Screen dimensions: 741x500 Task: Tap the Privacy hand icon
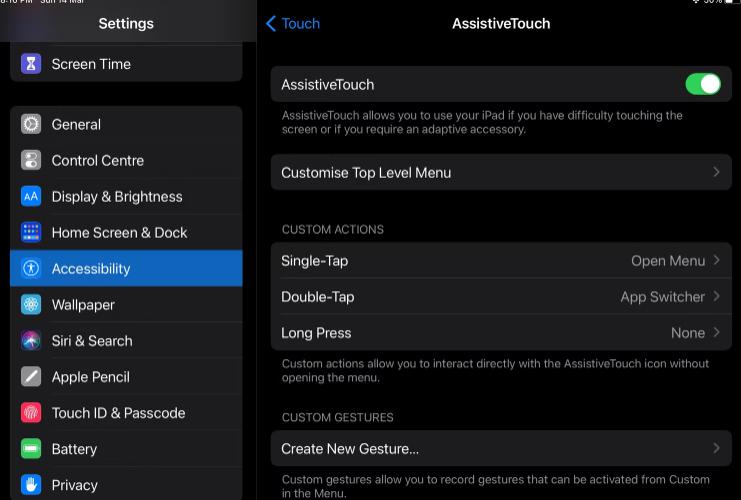coord(31,484)
